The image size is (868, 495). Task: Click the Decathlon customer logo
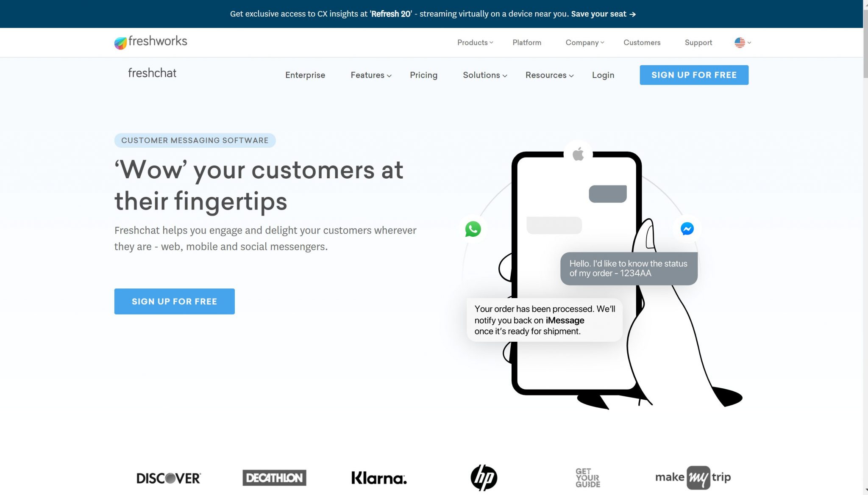click(x=274, y=478)
